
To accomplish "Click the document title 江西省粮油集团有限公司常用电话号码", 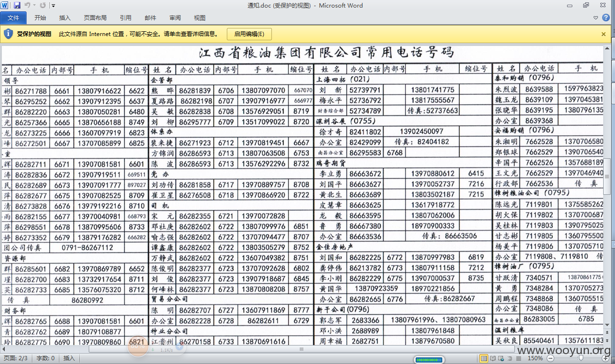I will (326, 52).
